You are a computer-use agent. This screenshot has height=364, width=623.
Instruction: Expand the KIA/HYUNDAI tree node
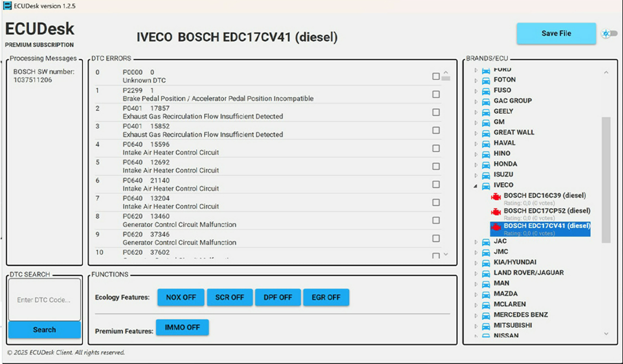pos(476,263)
